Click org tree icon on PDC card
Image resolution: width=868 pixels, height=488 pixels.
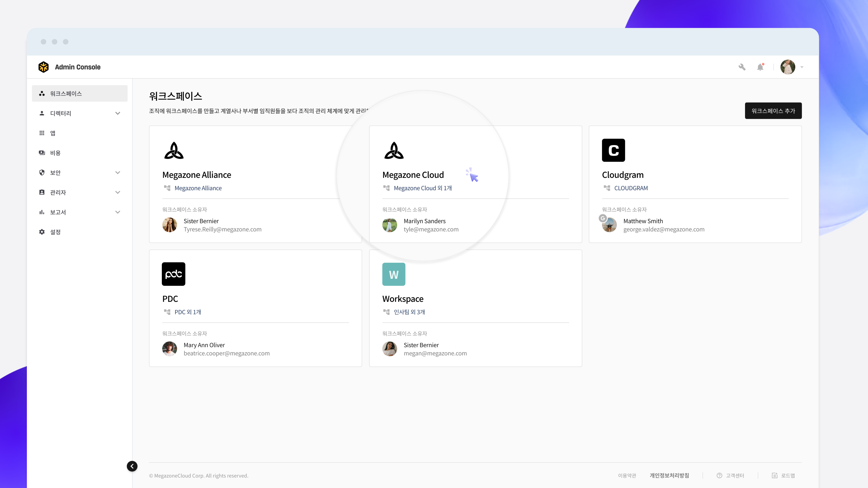click(x=167, y=312)
